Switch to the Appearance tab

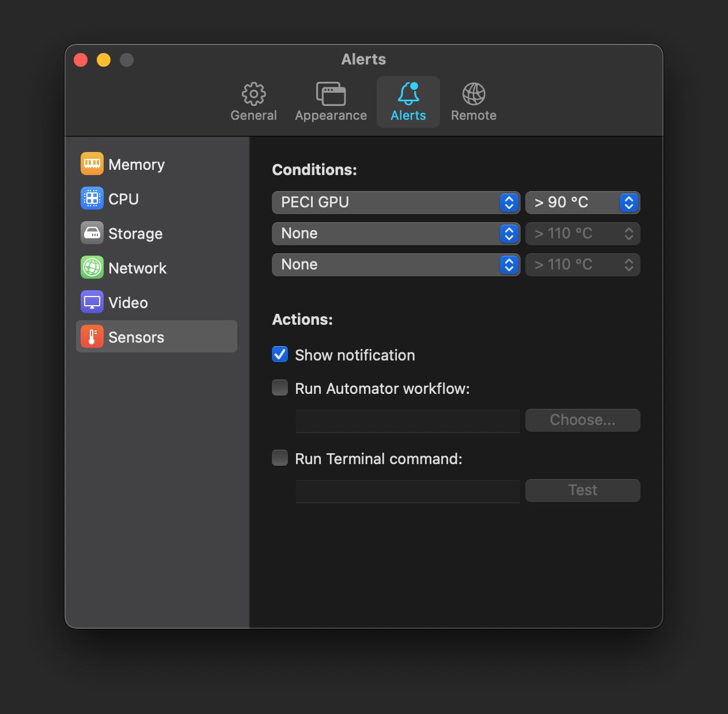(x=331, y=101)
